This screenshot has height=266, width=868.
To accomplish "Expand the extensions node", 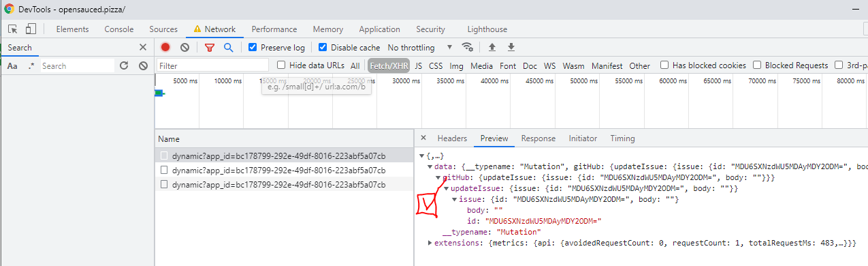I will click(x=430, y=243).
